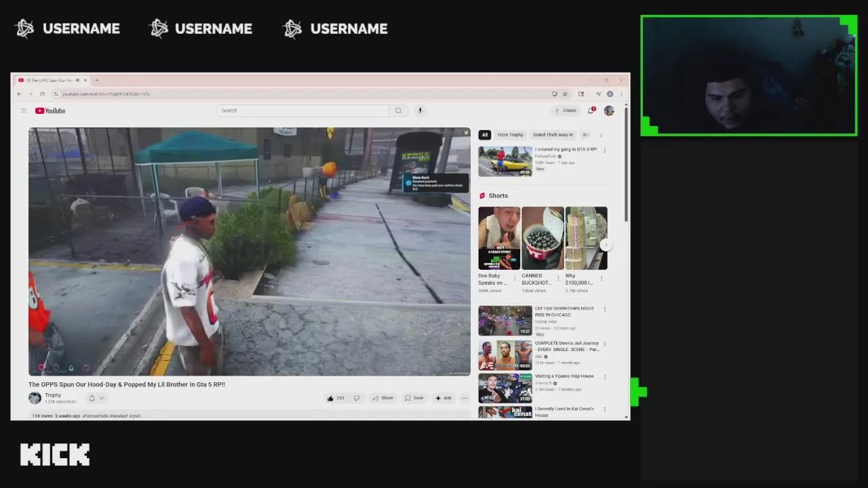
Task: Mute the tab via speaker icon
Action: (77, 80)
